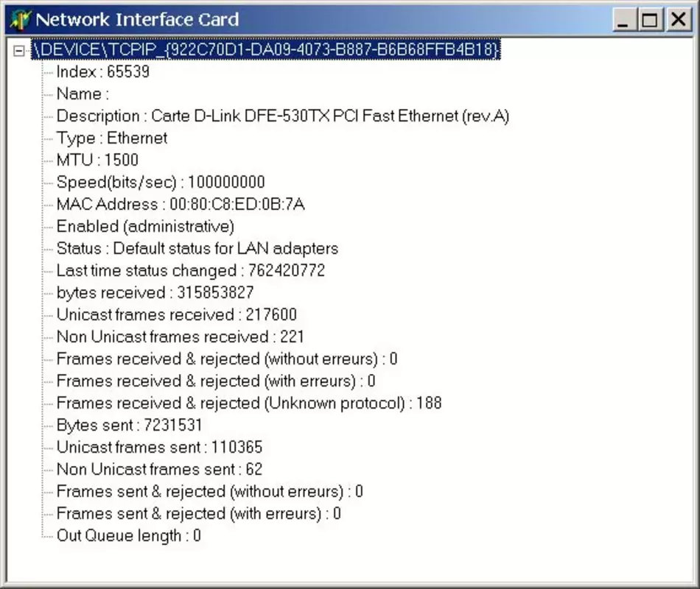The width and height of the screenshot is (700, 589).
Task: Click the Type : Ethernet item
Action: [x=111, y=138]
